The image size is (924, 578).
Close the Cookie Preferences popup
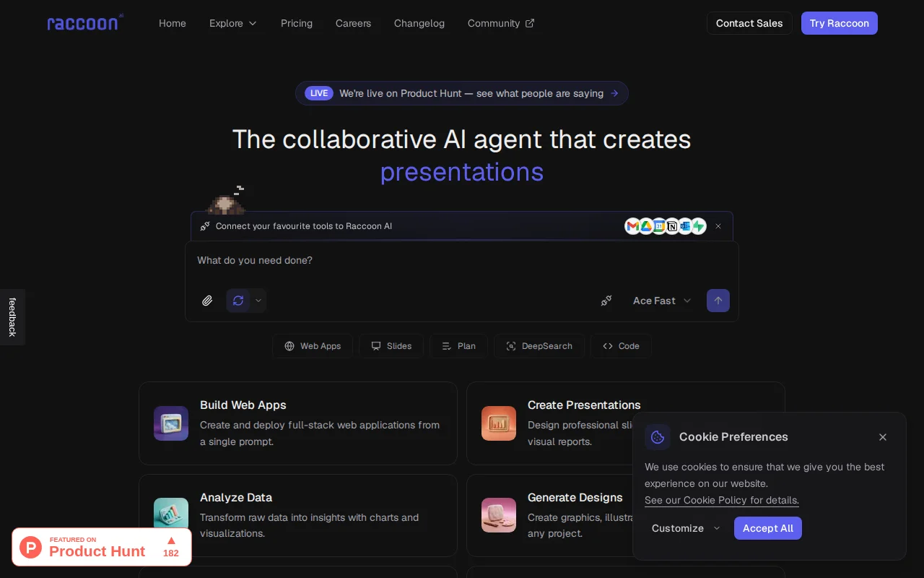pyautogui.click(x=883, y=437)
